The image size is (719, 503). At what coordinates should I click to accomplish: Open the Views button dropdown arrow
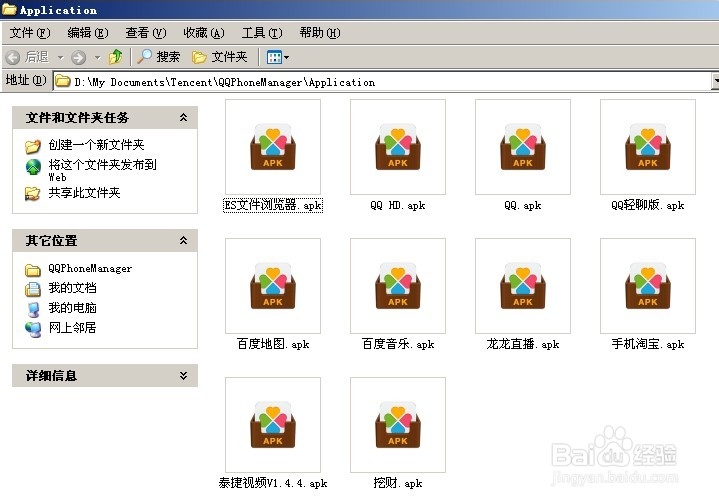click(x=287, y=57)
